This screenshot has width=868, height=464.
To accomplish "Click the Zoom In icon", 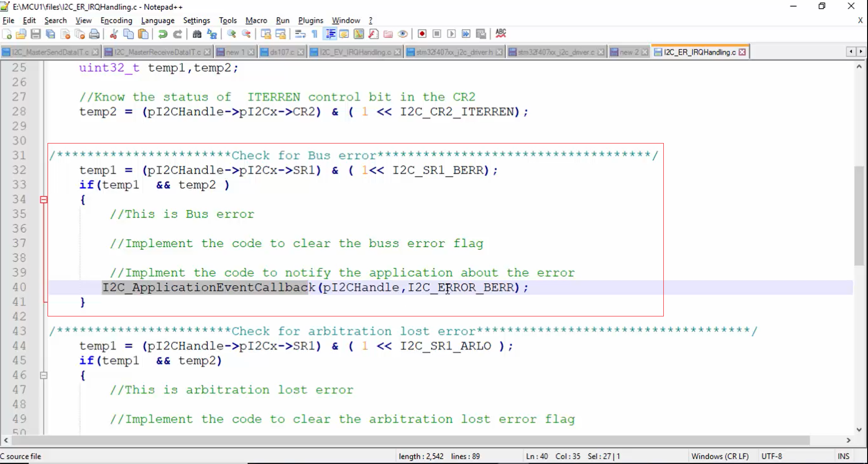I will pos(231,34).
